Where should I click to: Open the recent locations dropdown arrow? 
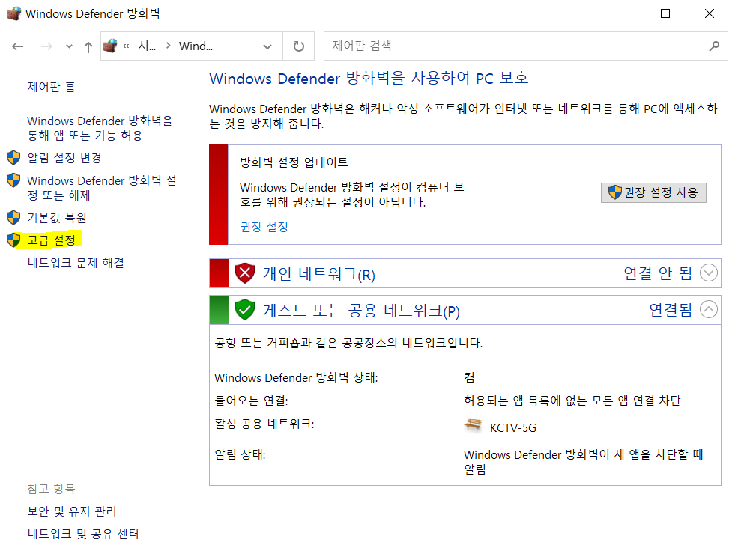69,46
